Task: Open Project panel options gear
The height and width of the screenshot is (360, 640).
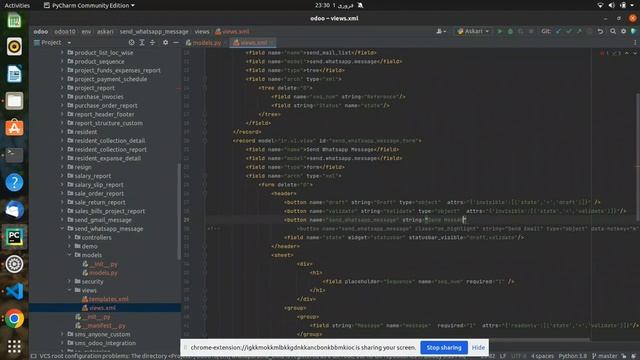Action: click(x=165, y=42)
